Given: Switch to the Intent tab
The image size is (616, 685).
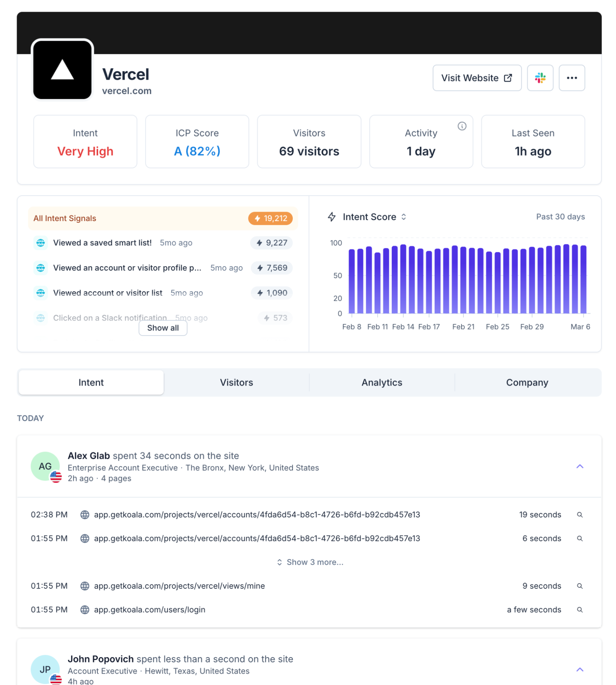Looking at the screenshot, I should tap(91, 382).
